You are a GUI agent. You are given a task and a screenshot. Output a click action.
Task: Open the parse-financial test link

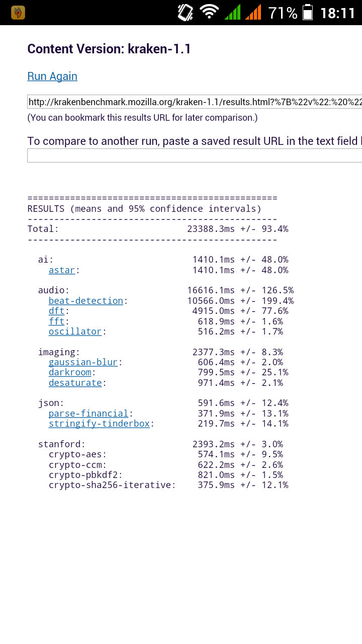(88, 414)
